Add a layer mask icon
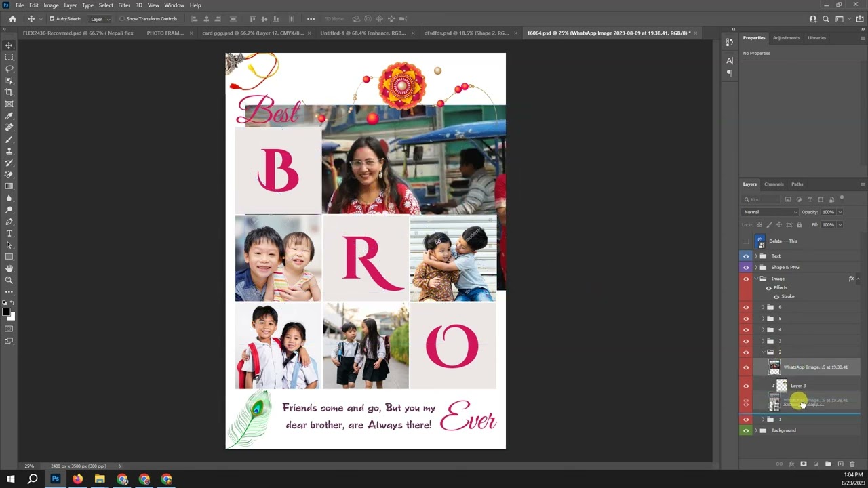The width and height of the screenshot is (868, 488). [804, 464]
